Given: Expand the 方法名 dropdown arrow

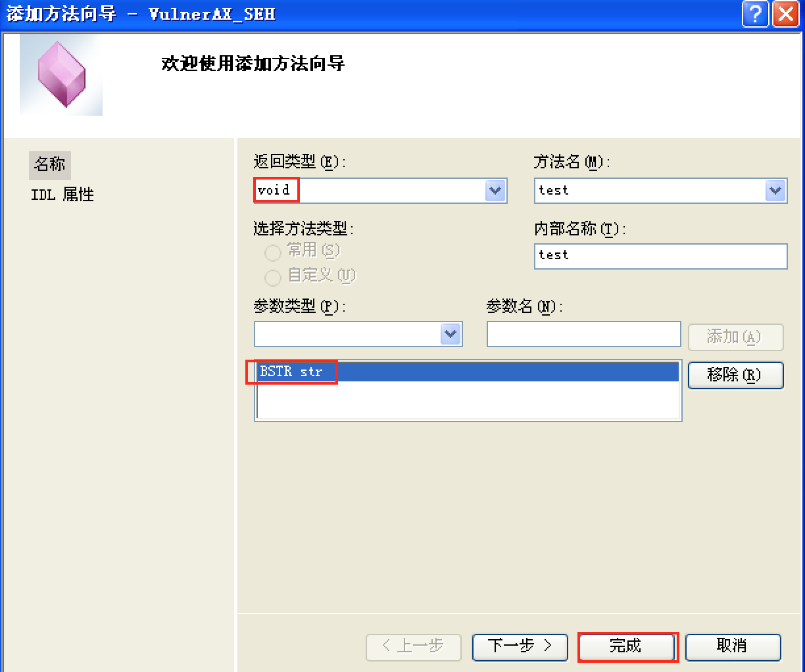Looking at the screenshot, I should 776,191.
